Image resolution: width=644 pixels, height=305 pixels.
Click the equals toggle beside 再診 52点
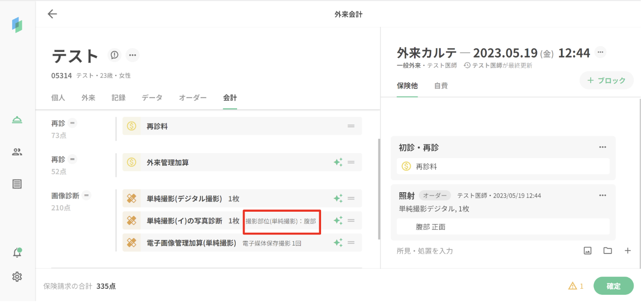pos(72,159)
